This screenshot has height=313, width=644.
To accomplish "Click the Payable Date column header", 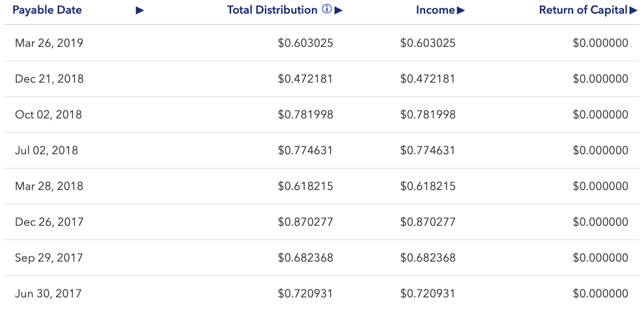I will click(x=47, y=10).
